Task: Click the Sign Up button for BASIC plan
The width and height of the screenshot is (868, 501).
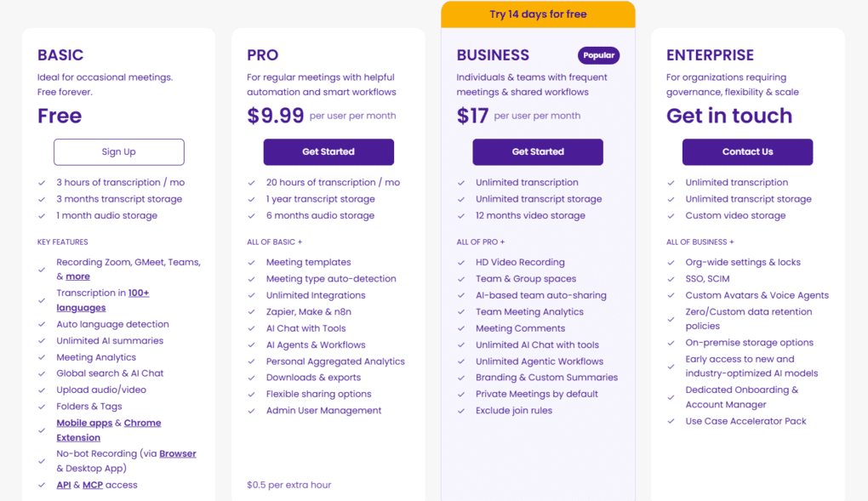Action: pyautogui.click(x=118, y=151)
